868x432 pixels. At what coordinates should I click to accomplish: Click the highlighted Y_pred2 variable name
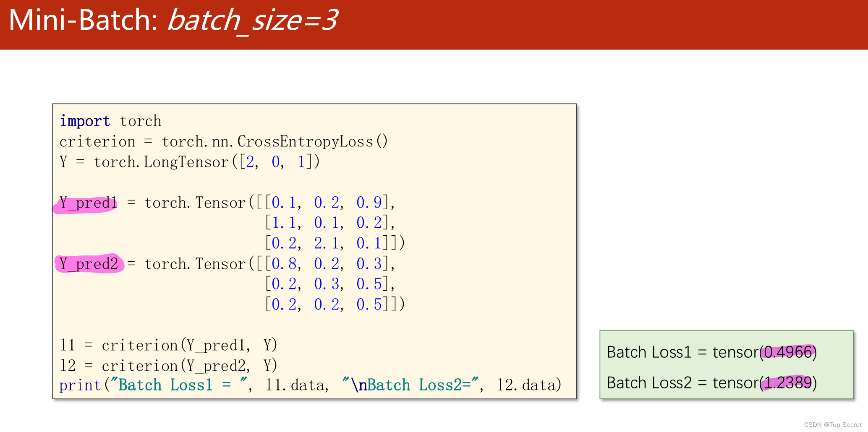[x=89, y=264]
